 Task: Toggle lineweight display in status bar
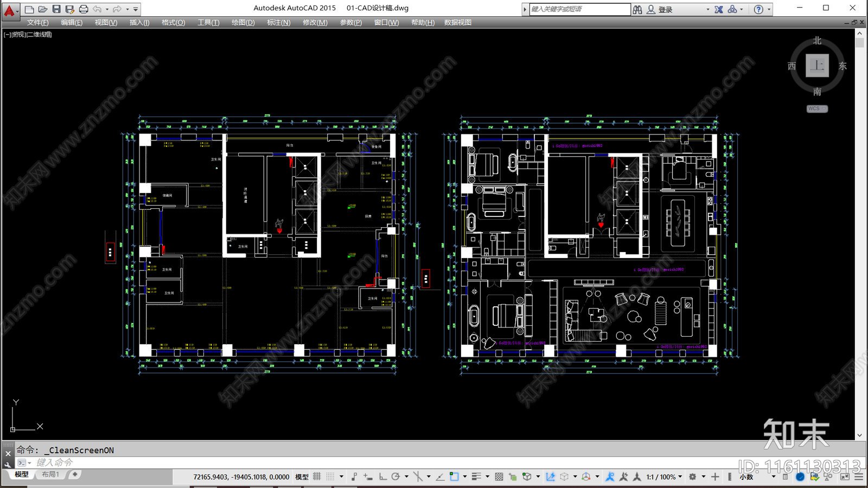pos(476,477)
